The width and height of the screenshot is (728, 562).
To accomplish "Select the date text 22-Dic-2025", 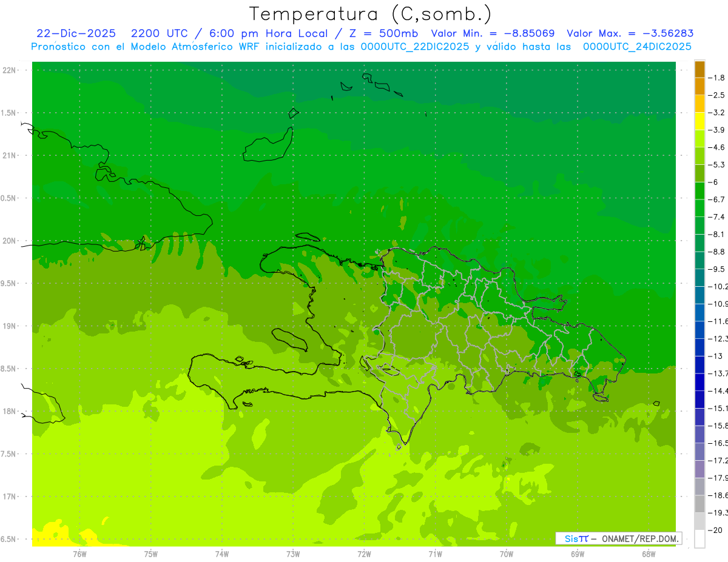I will pyautogui.click(x=76, y=33).
